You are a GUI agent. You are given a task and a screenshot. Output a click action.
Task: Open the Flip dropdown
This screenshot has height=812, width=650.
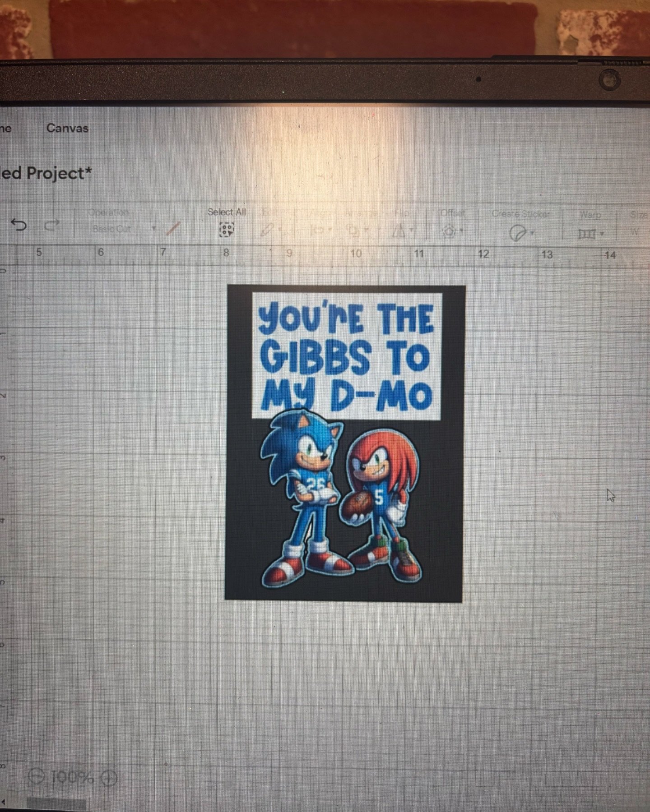coord(403,231)
